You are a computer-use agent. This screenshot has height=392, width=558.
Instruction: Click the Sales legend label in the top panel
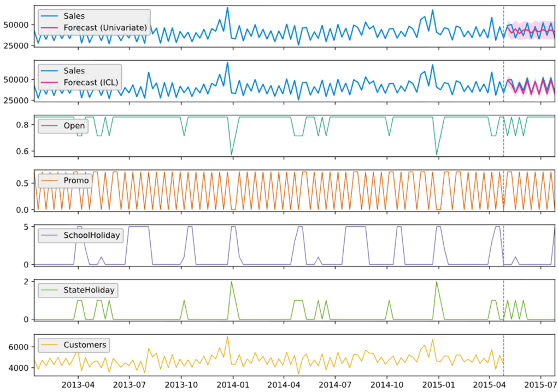[x=74, y=16]
